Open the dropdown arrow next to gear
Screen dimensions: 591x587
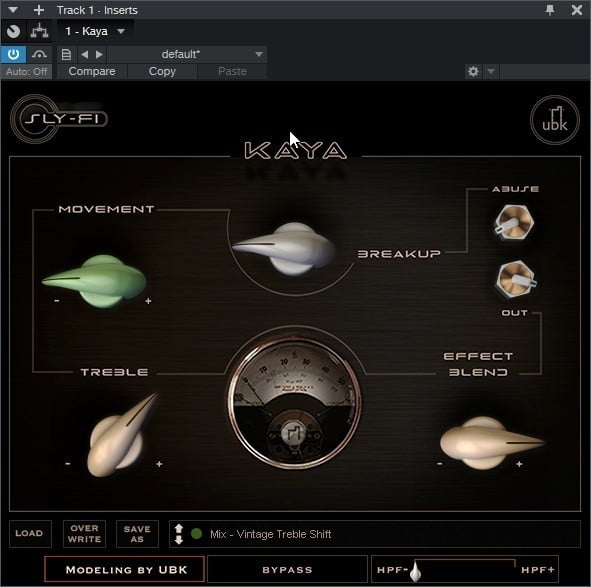click(x=491, y=71)
